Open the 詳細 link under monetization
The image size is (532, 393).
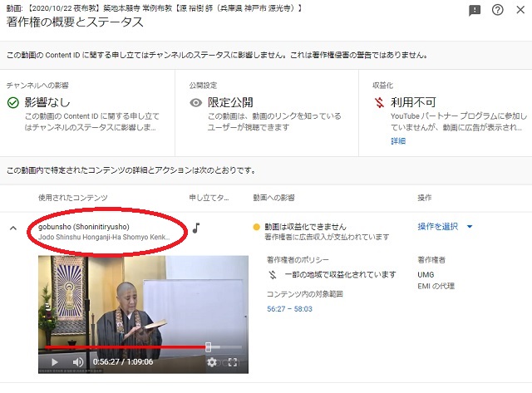point(398,141)
